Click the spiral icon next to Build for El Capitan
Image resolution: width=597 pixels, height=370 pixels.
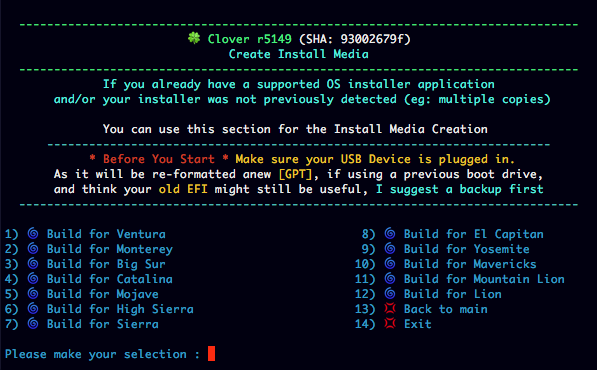(x=390, y=233)
